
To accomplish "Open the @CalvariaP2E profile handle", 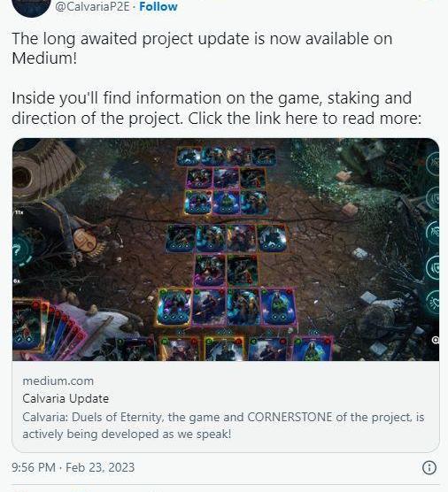I will 92,6.
